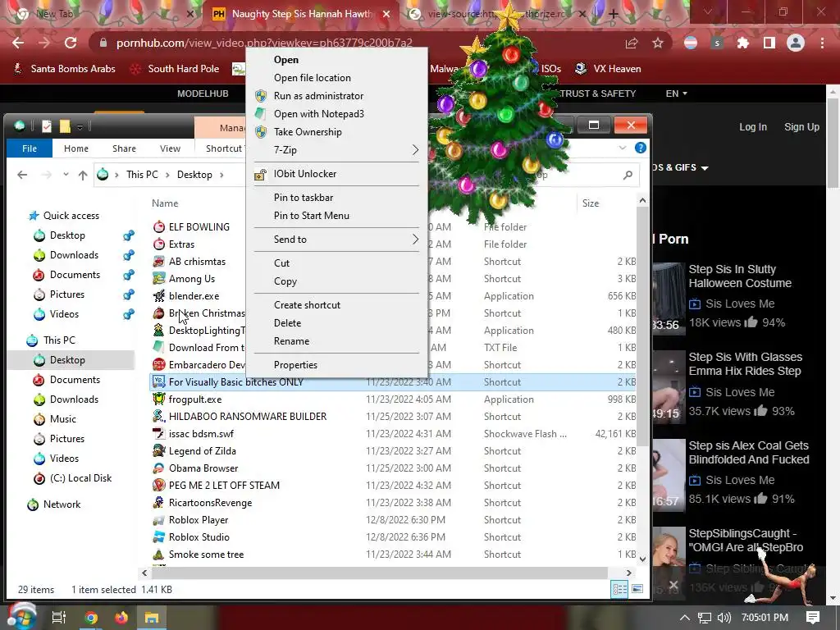The height and width of the screenshot is (630, 840).
Task: Select (C:) Local Disk in navigation pane
Action: [x=80, y=478]
